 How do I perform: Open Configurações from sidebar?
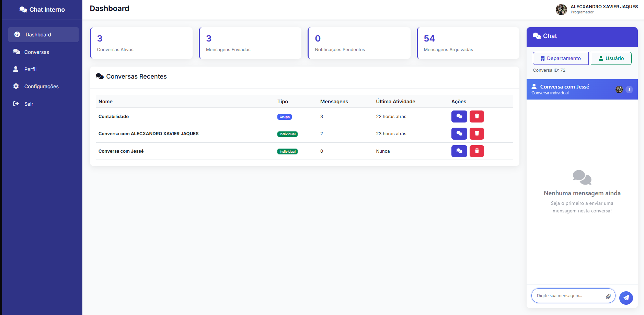(41, 86)
